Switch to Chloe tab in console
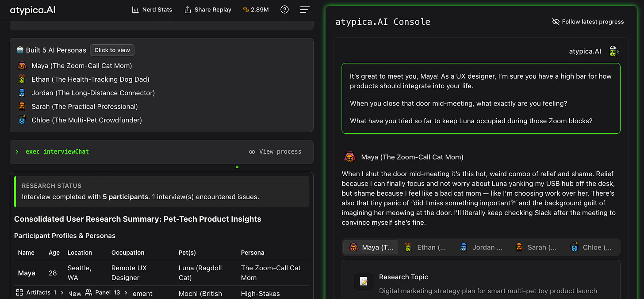Viewport: 644px width, 299px height. (x=591, y=247)
